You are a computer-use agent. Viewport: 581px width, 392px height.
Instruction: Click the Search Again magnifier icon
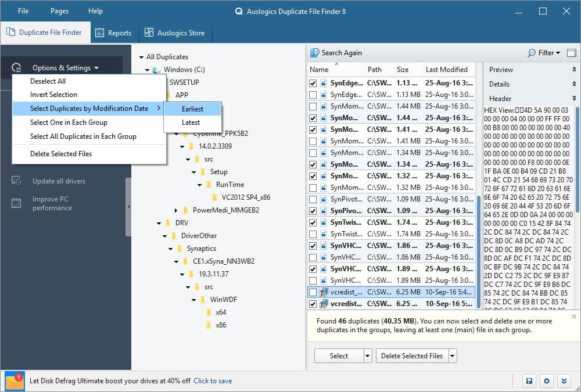pyautogui.click(x=315, y=53)
